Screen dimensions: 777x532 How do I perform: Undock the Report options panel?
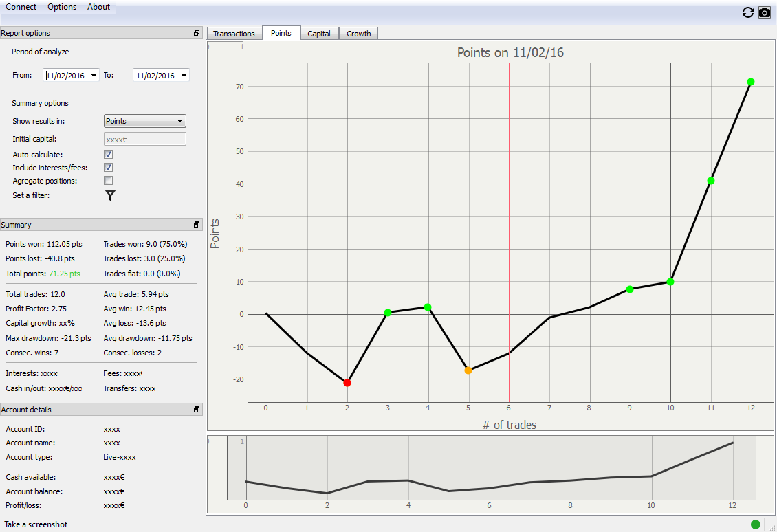pyautogui.click(x=197, y=33)
